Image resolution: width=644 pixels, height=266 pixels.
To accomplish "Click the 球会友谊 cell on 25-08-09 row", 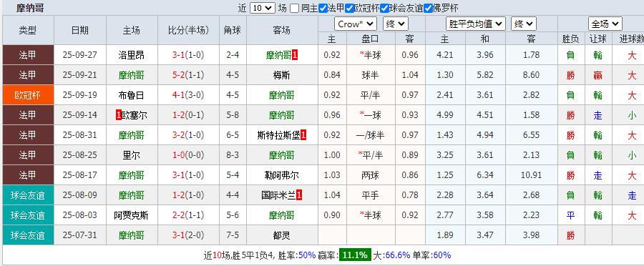I will [28, 195].
